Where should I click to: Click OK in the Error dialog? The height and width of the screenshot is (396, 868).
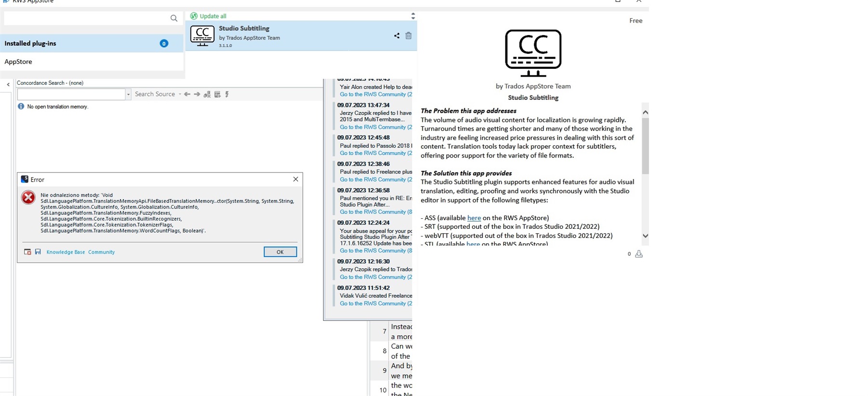pos(280,252)
